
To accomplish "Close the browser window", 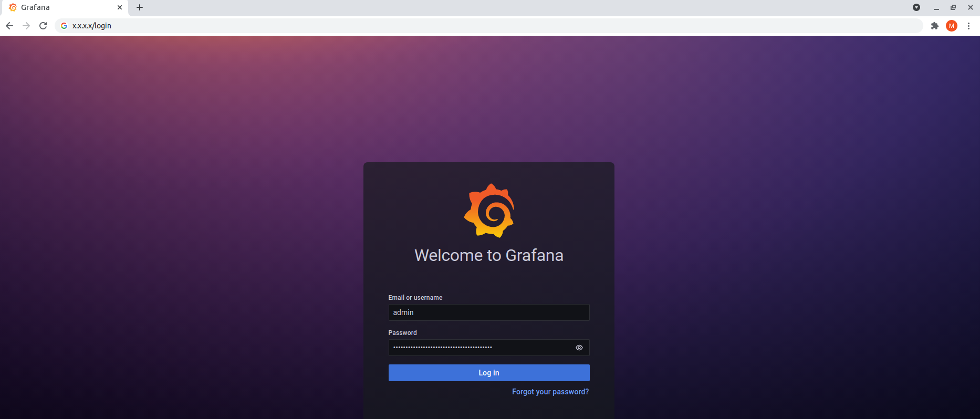I will click(x=971, y=7).
